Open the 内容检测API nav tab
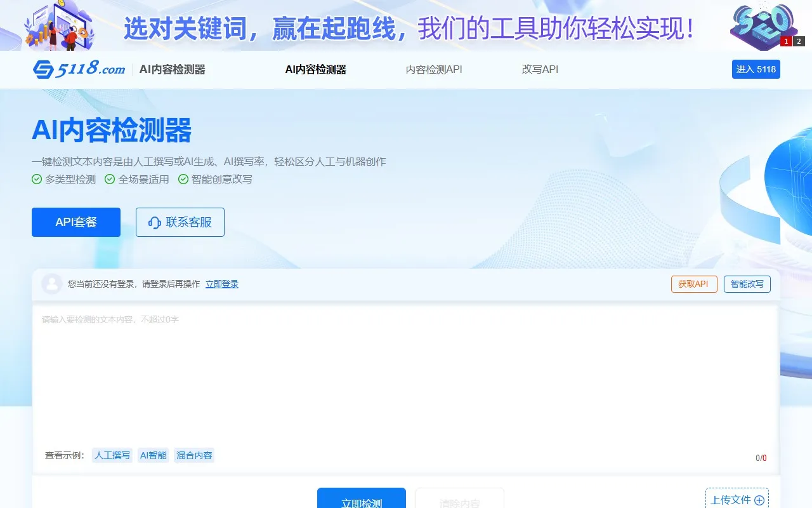The image size is (812, 508). [x=434, y=70]
